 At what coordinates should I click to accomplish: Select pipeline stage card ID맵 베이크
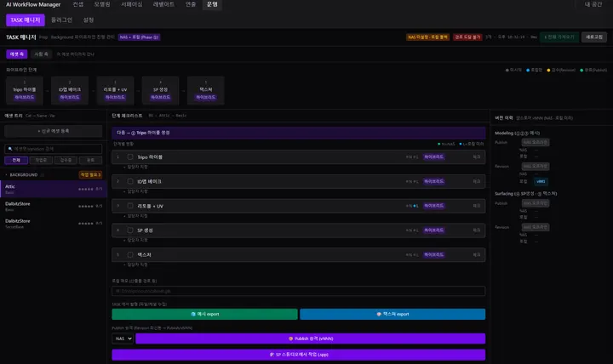[70, 91]
